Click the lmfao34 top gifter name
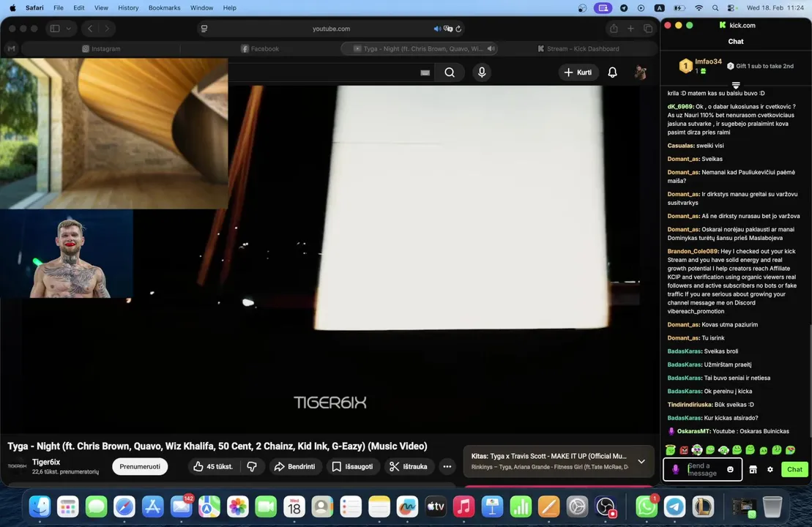This screenshot has height=527, width=812. tap(708, 61)
